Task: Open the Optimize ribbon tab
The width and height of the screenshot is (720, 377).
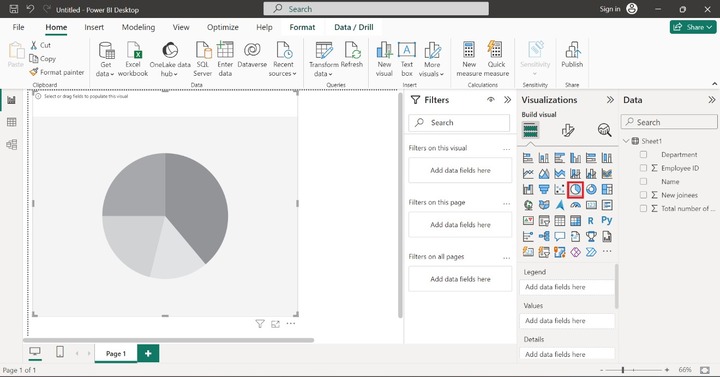Action: [x=223, y=27]
